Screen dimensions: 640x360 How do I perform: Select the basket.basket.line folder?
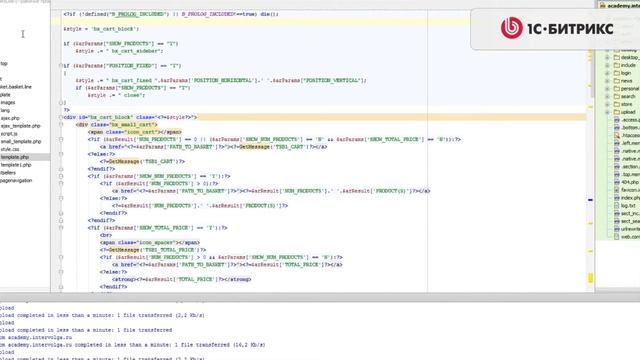(x=16, y=87)
